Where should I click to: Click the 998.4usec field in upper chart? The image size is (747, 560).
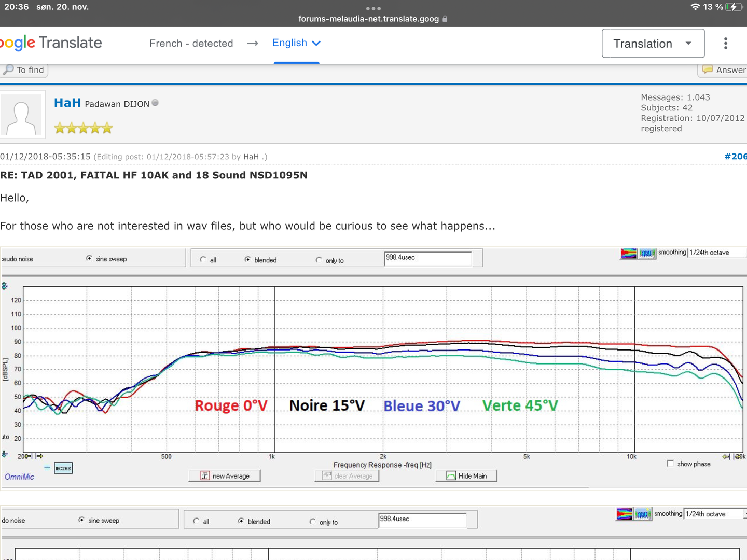point(427,258)
